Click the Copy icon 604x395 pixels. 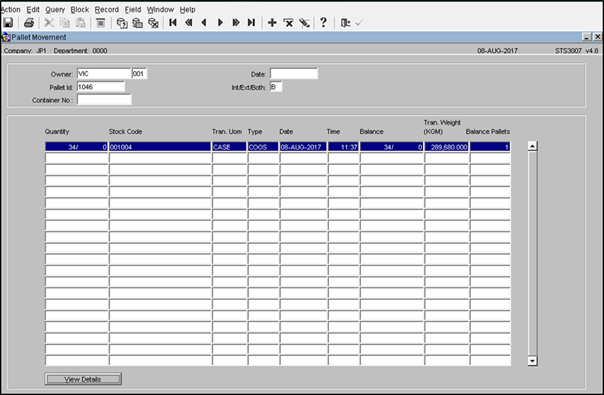(x=65, y=23)
